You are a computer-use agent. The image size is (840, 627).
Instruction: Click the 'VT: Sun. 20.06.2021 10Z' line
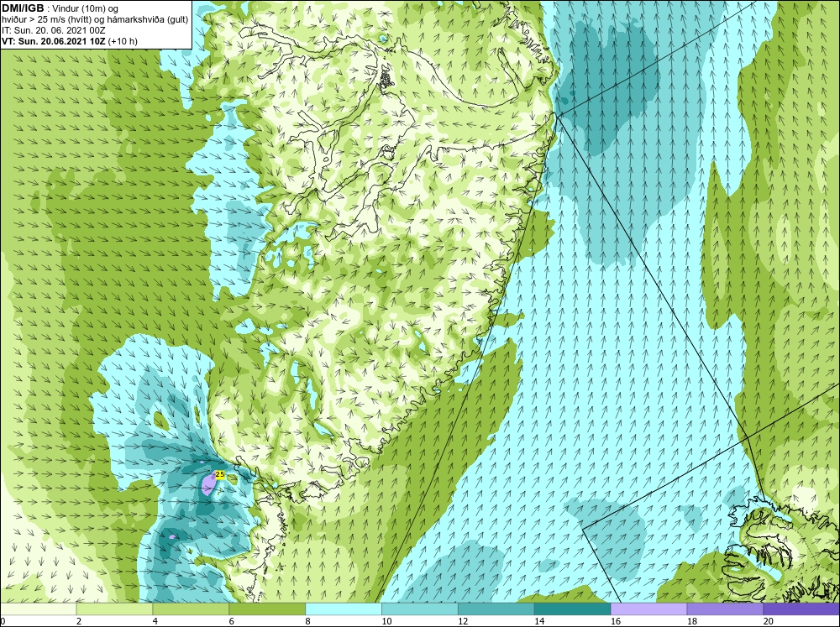[x=54, y=41]
